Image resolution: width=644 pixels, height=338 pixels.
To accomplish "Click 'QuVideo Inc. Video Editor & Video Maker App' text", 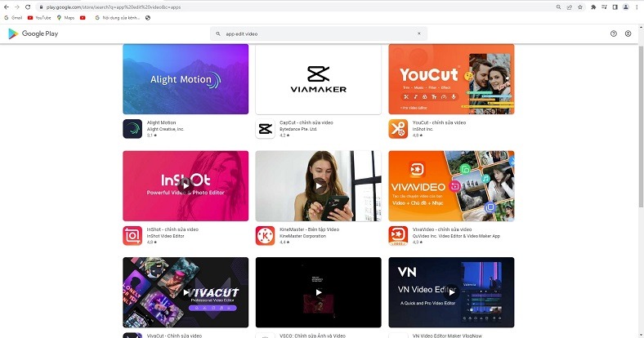I will [456, 236].
